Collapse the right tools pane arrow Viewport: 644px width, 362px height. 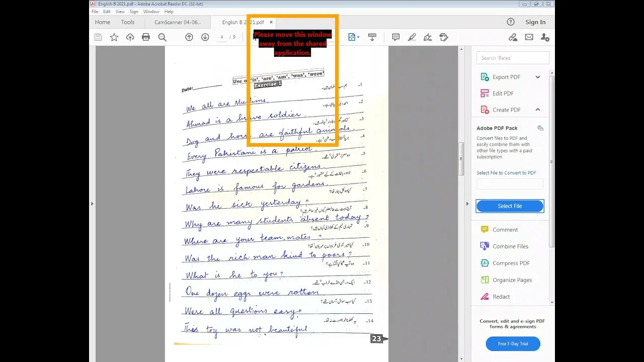467,204
